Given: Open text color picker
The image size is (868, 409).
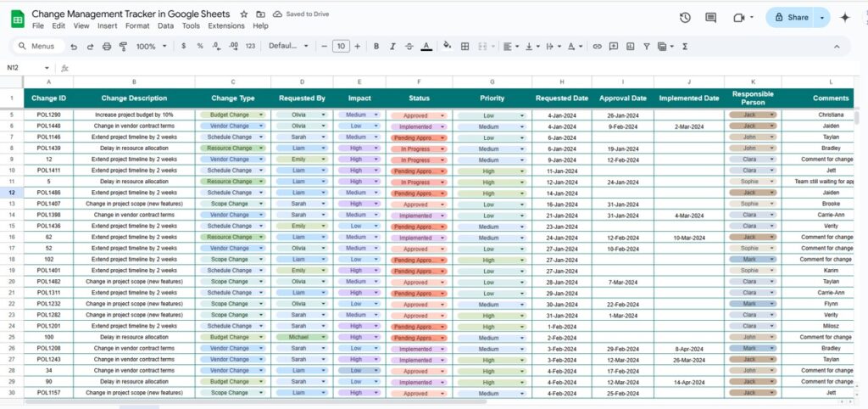Looking at the screenshot, I should (426, 47).
